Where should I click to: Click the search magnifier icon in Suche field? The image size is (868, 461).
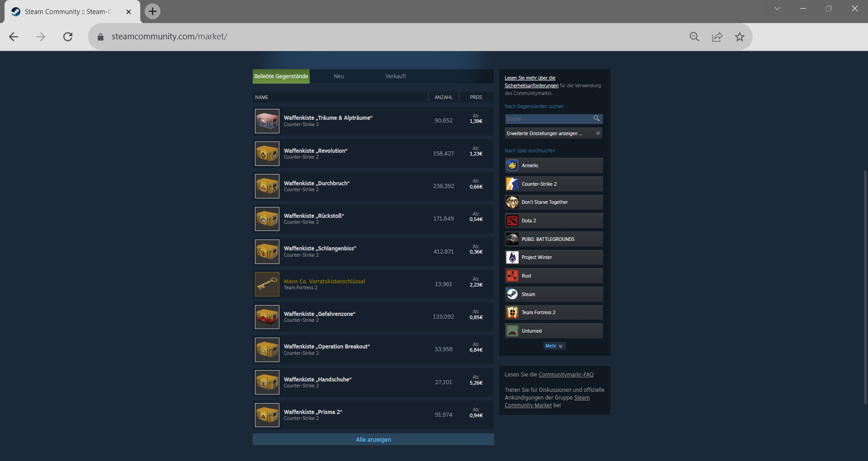click(596, 118)
